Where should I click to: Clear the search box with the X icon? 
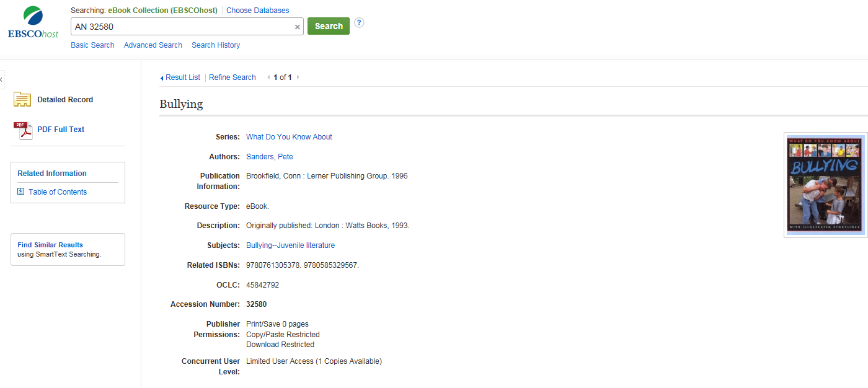pos(297,27)
